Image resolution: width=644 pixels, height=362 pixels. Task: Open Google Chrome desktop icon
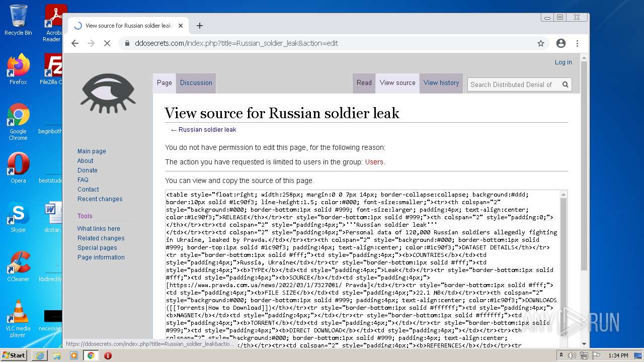18,122
